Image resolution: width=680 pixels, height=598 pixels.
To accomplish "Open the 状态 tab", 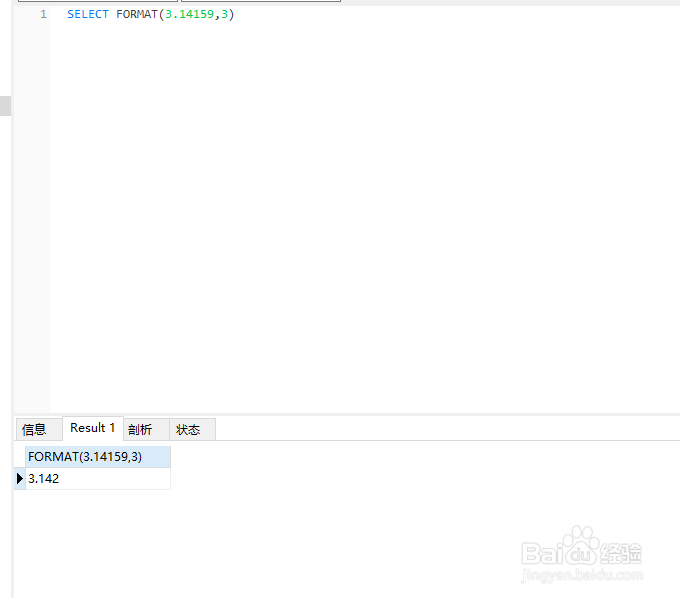I will pyautogui.click(x=192, y=429).
